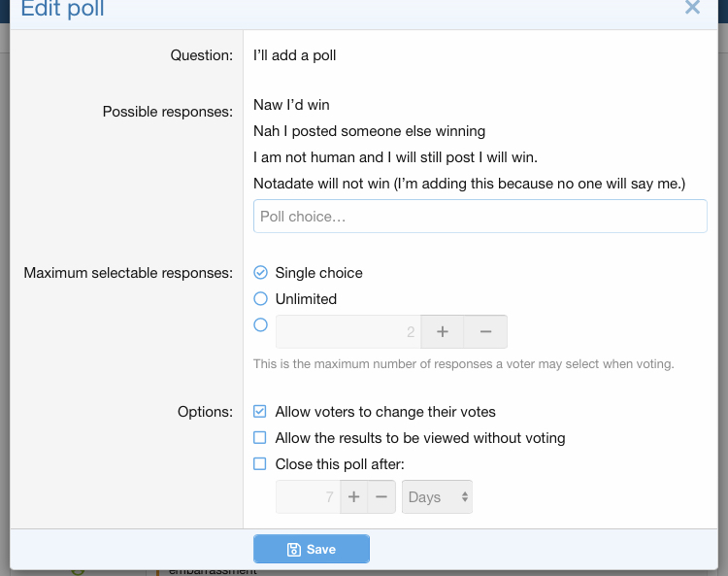The image size is (728, 576).
Task: Increase maximum responses with plus button
Action: (443, 332)
